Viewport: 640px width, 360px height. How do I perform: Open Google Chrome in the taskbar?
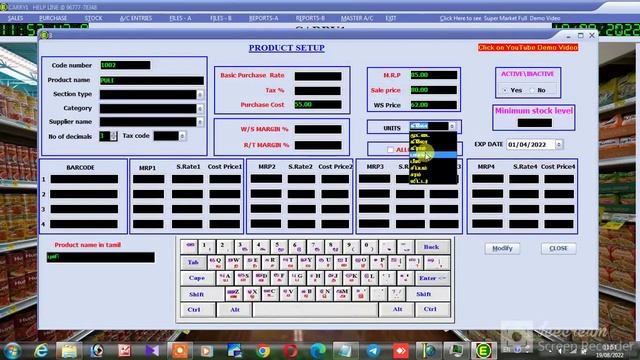click(x=263, y=351)
